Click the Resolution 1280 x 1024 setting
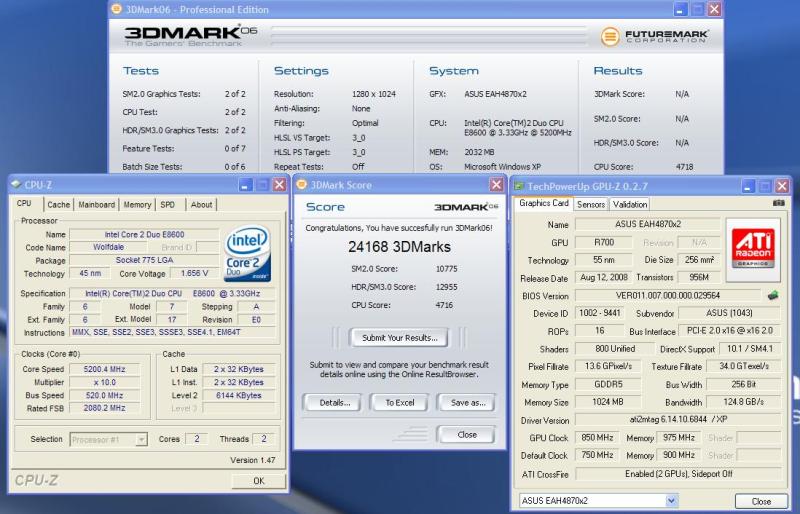The height and width of the screenshot is (514, 800). click(373, 94)
